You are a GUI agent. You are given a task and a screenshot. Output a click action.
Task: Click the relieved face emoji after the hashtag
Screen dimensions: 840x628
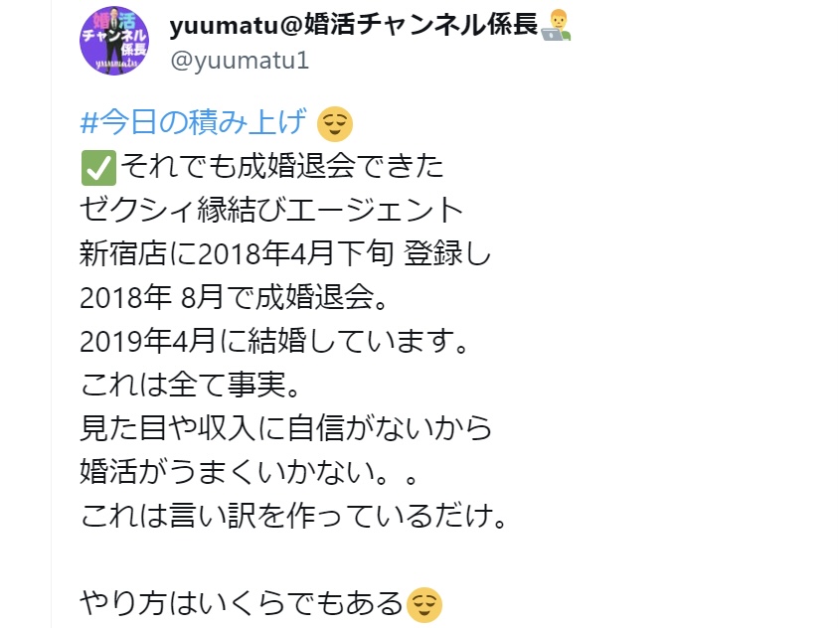coord(335,124)
